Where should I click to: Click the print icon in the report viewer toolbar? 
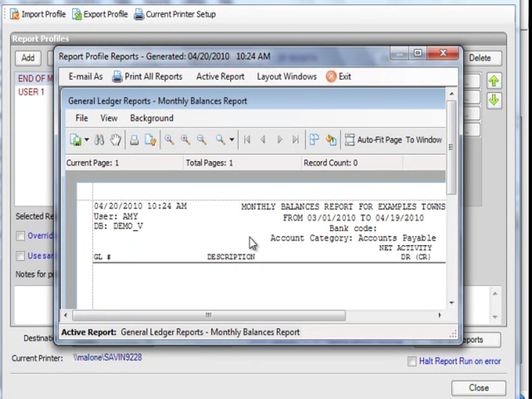pyautogui.click(x=134, y=140)
